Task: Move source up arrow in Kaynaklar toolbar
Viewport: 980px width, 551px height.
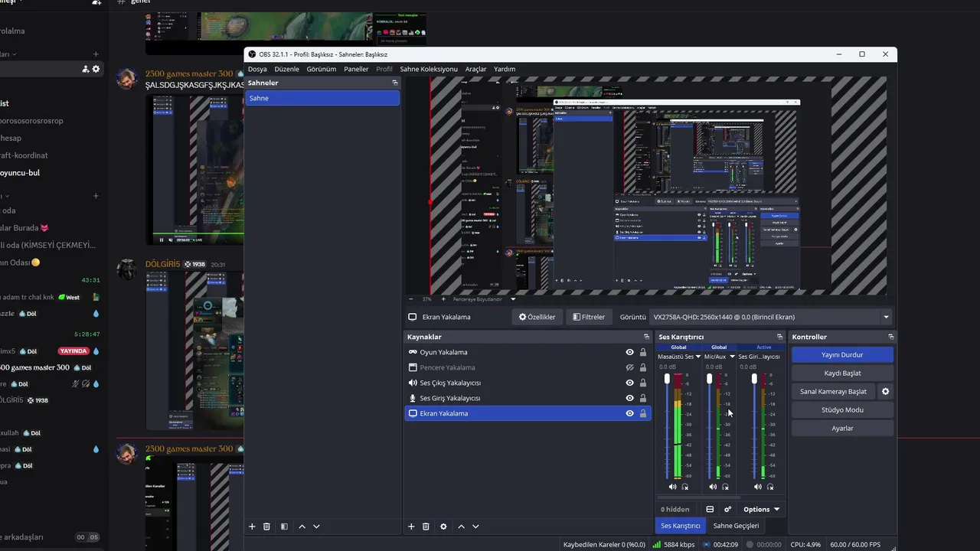Action: click(461, 527)
